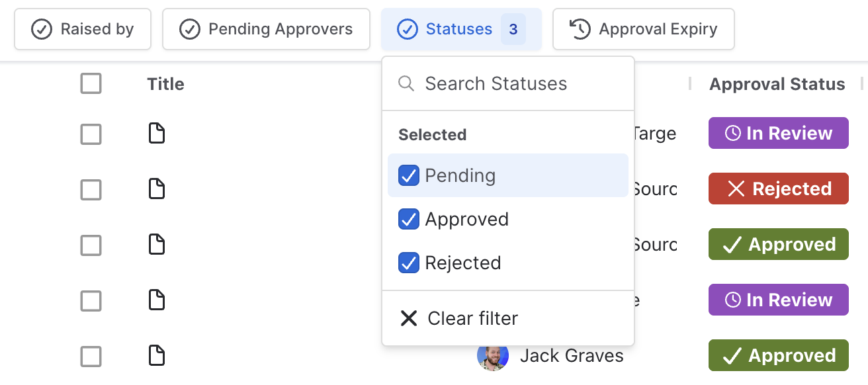Click the X icon beside Clear filter

coord(409,318)
